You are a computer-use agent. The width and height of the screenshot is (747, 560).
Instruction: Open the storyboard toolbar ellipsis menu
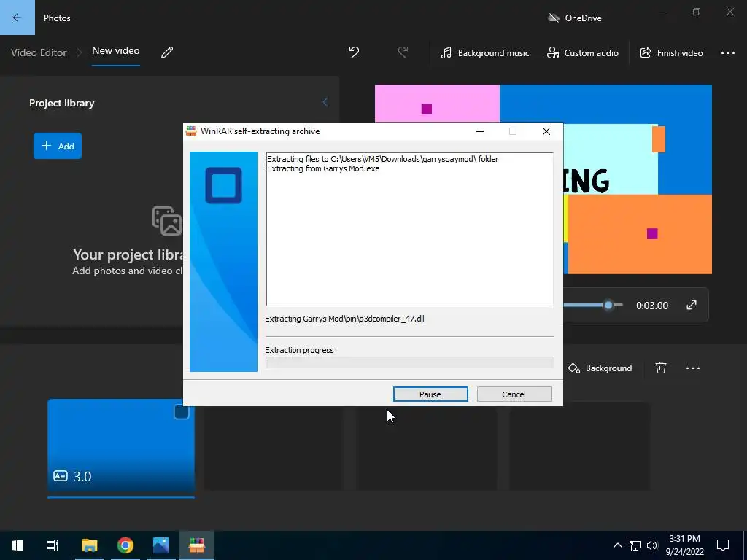click(693, 368)
